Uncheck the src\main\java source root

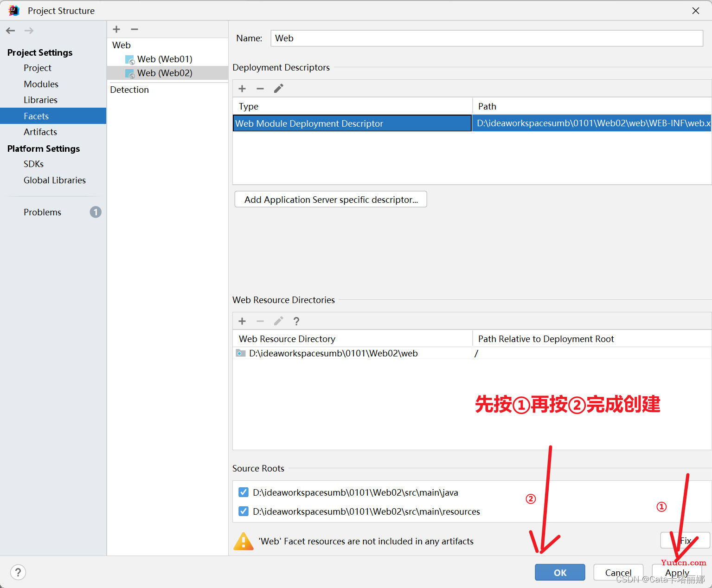[244, 492]
